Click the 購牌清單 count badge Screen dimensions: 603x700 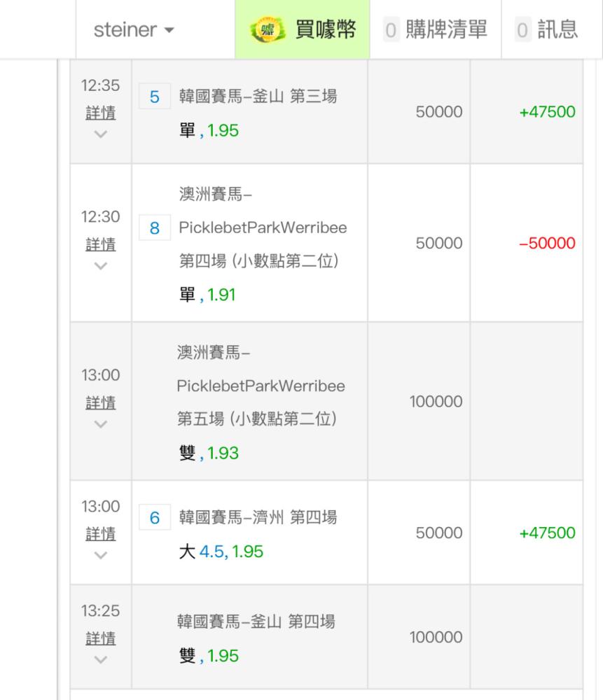tap(391, 30)
